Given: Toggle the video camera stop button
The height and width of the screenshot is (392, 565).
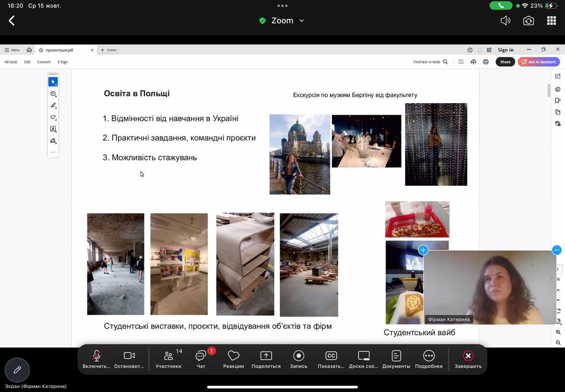Looking at the screenshot, I should 129,359.
